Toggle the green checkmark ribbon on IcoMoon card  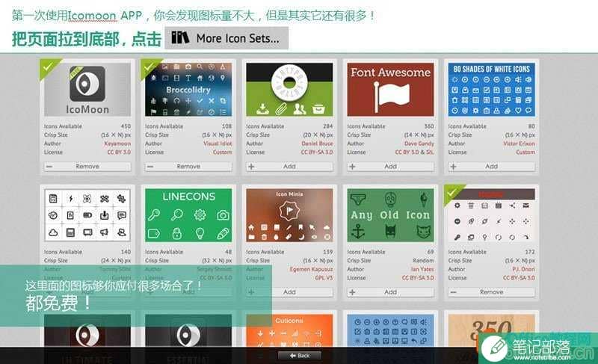[49, 67]
